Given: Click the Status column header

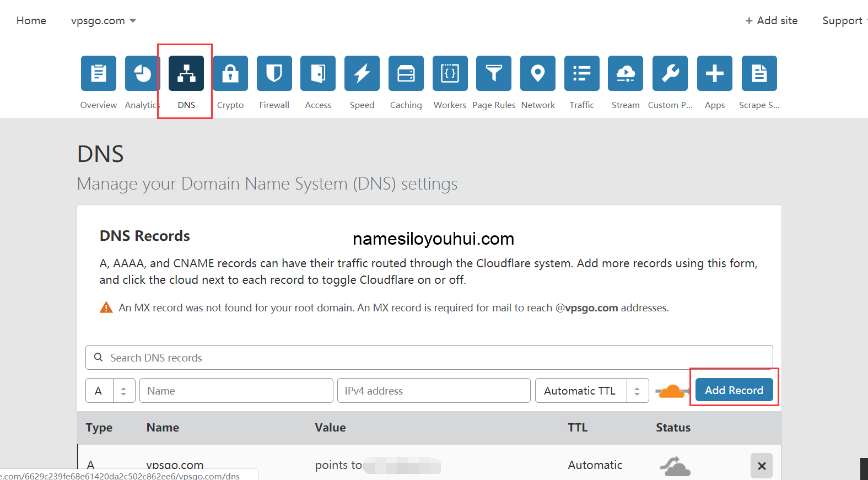Looking at the screenshot, I should (673, 428).
